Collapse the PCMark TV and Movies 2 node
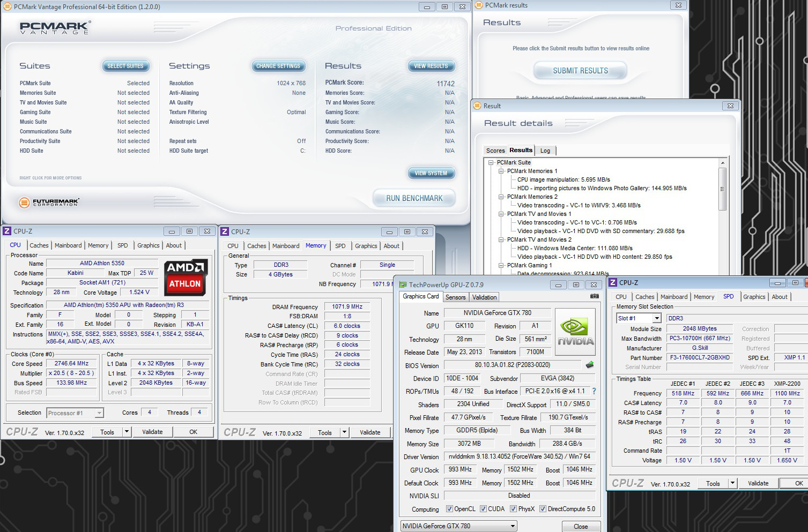Viewport: 808px width, 532px height. point(501,239)
